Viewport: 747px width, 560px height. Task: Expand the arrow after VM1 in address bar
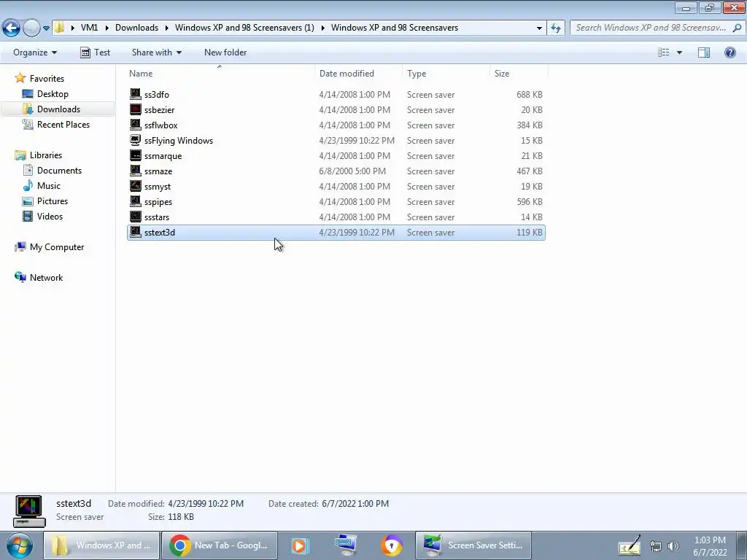106,28
